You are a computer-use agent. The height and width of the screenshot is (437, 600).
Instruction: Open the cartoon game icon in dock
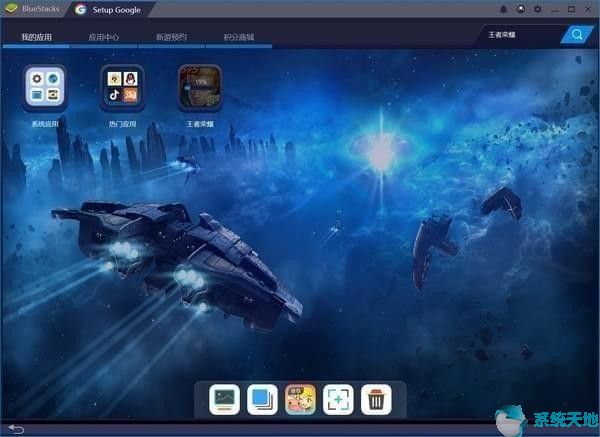300,400
